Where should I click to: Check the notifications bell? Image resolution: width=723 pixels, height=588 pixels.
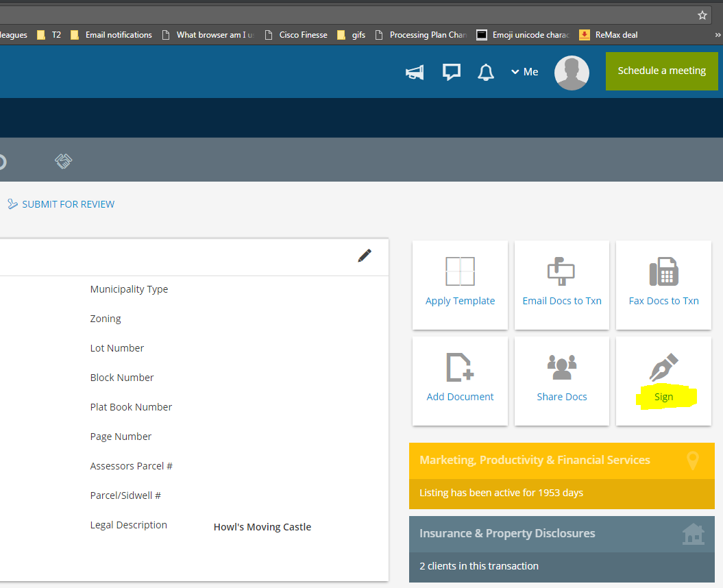point(486,72)
